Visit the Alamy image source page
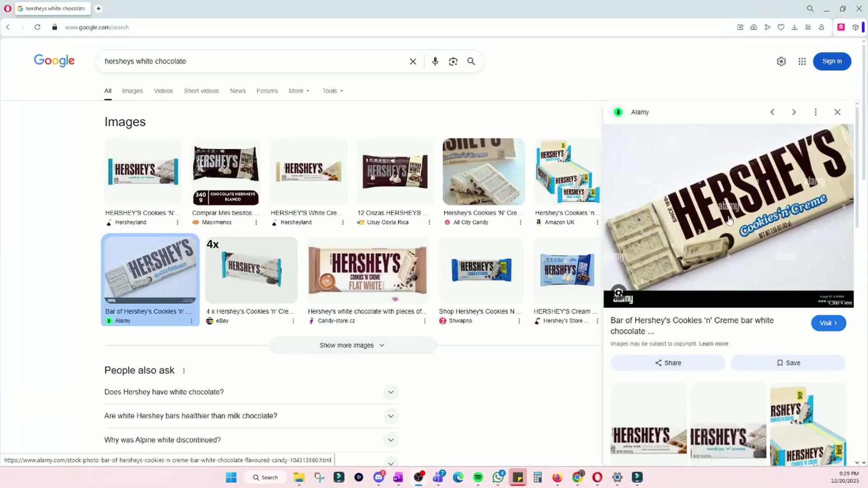 click(x=829, y=323)
